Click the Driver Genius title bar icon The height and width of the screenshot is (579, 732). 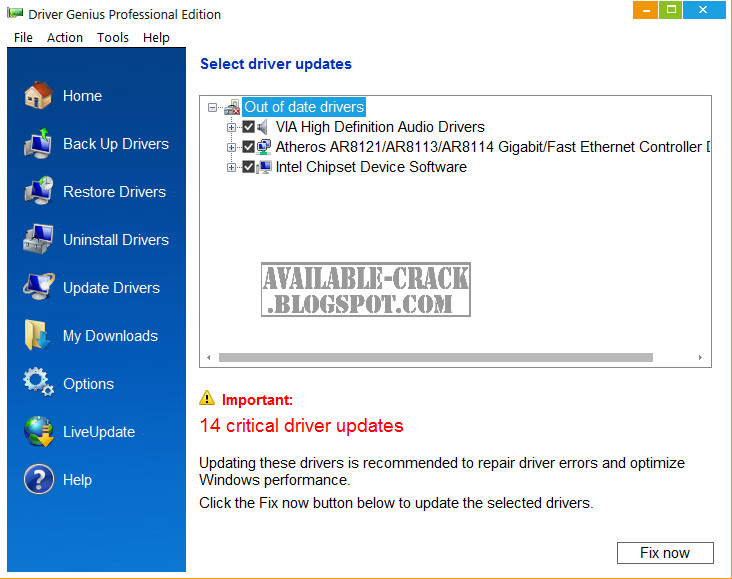pyautogui.click(x=15, y=13)
